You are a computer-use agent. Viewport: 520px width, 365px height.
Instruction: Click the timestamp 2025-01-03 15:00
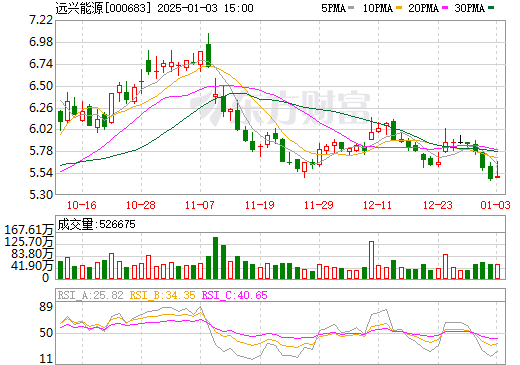(205, 8)
